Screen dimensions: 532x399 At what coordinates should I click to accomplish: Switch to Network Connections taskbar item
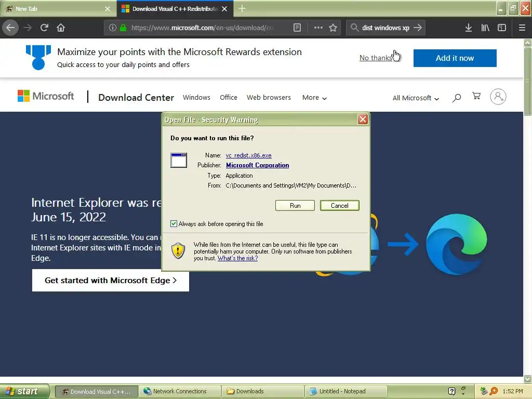click(x=179, y=391)
